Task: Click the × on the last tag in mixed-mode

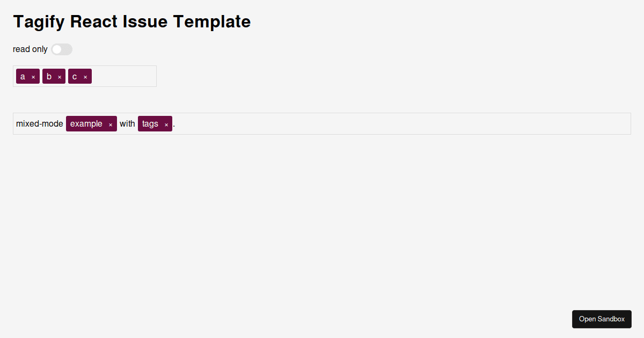Action: click(x=166, y=123)
